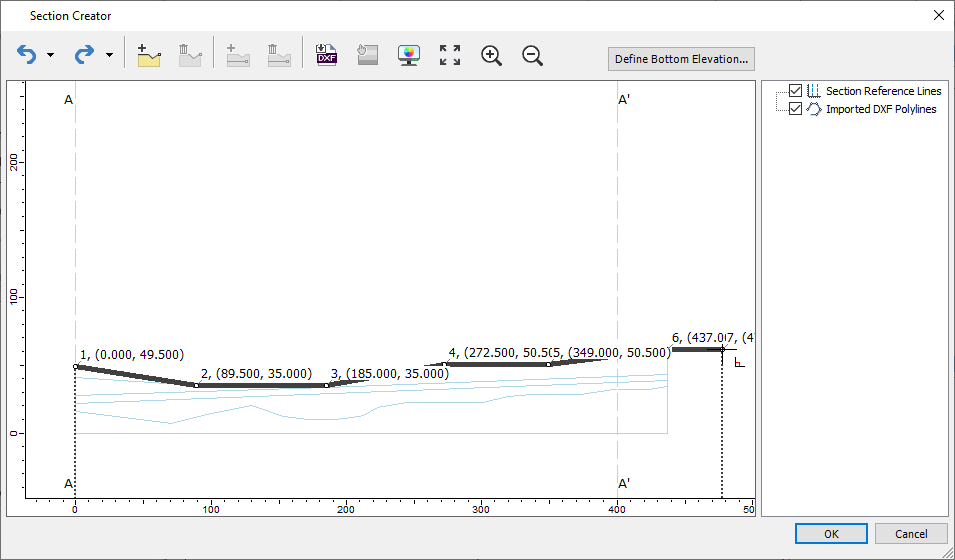Zoom in with the magnifier plus icon

[491, 55]
